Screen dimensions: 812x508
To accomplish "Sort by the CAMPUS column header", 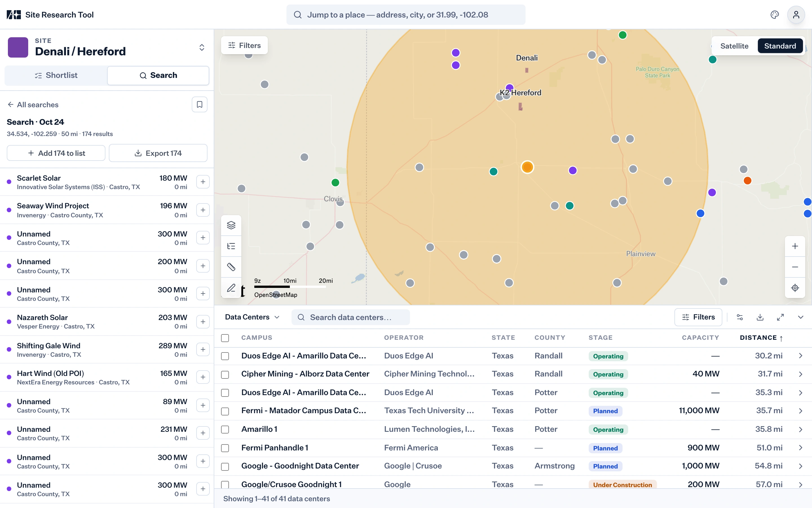I will [257, 338].
